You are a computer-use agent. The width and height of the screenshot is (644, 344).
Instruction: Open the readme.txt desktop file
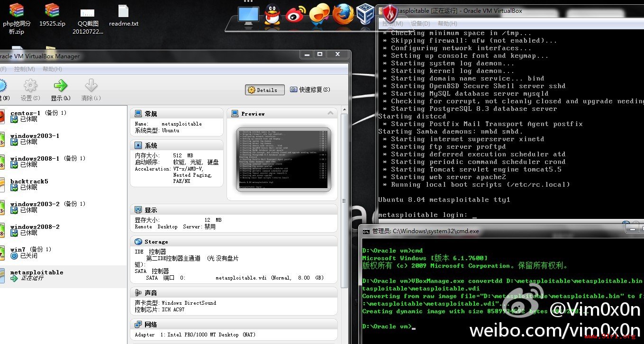(x=124, y=15)
